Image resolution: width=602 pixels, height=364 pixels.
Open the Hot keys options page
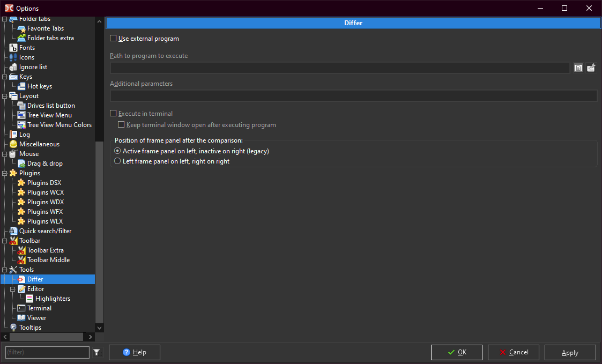point(40,86)
